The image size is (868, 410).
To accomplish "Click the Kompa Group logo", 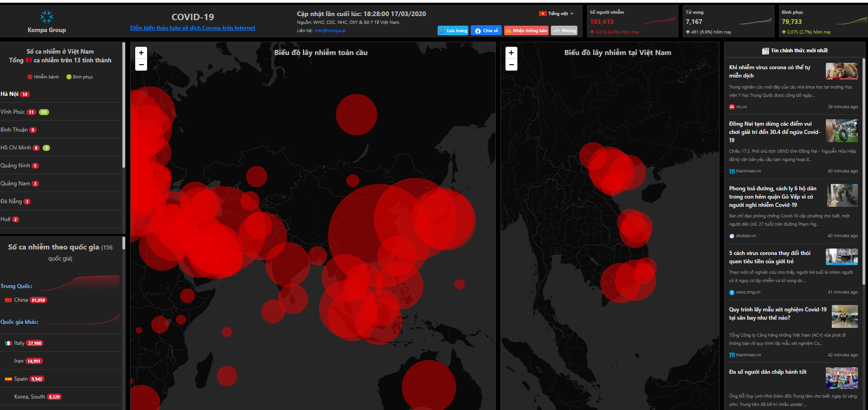I will point(46,17).
